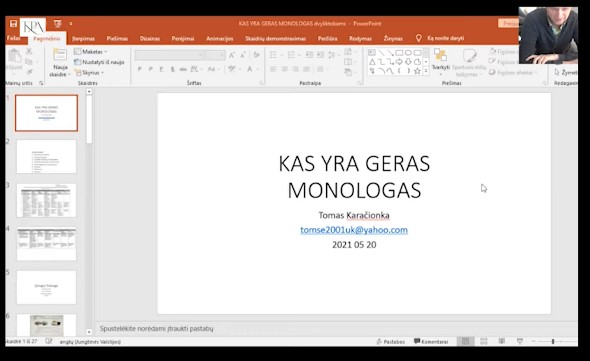This screenshot has width=590, height=361.
Task: Click the decrease font size icon
Action: coord(243,55)
